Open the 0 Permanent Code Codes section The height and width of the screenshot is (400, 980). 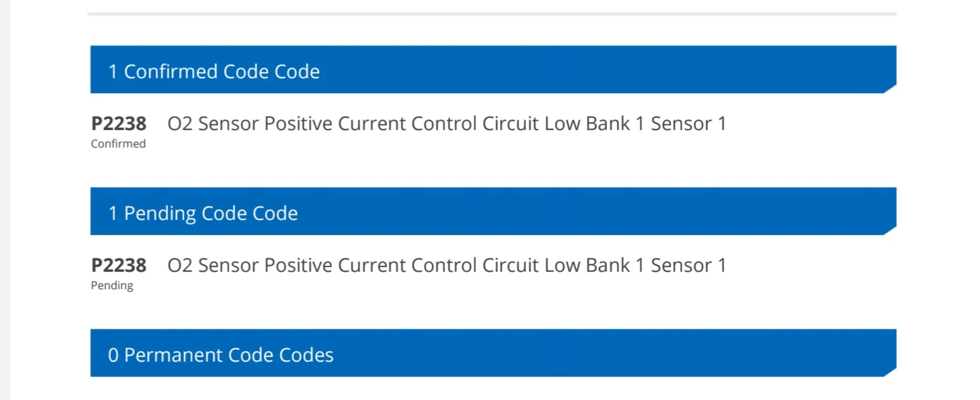[x=493, y=353]
